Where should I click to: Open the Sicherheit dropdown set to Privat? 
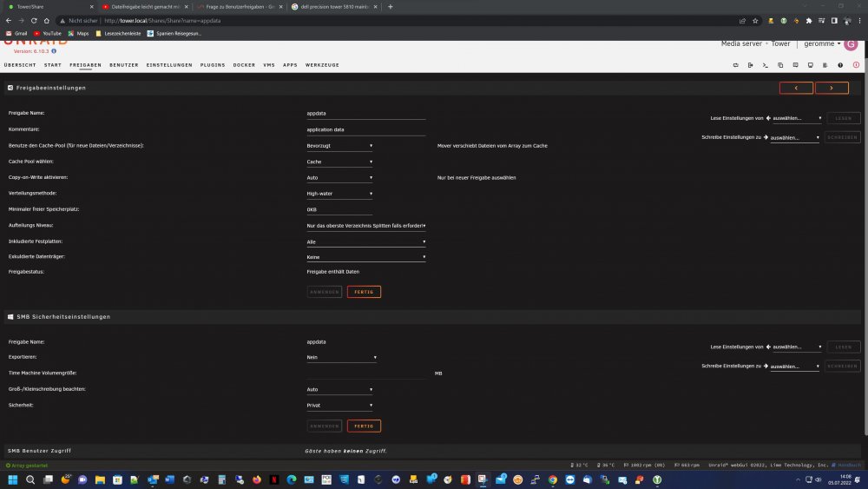coord(339,406)
